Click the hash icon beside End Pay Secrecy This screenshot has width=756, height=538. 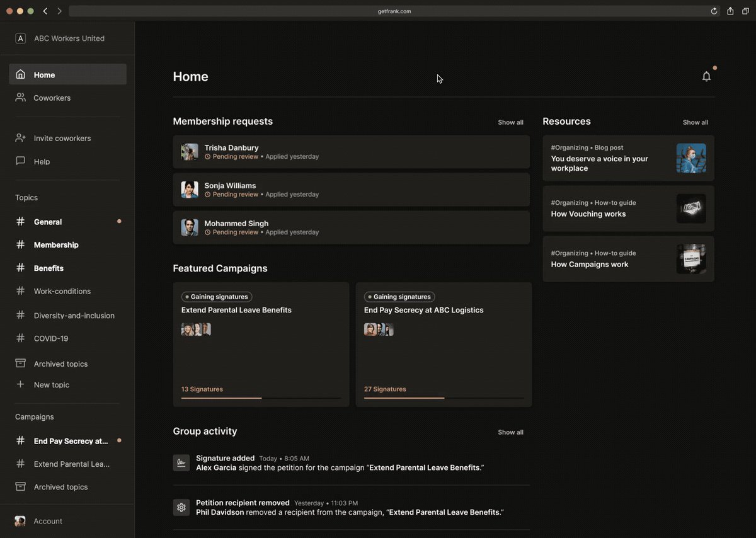click(x=21, y=441)
